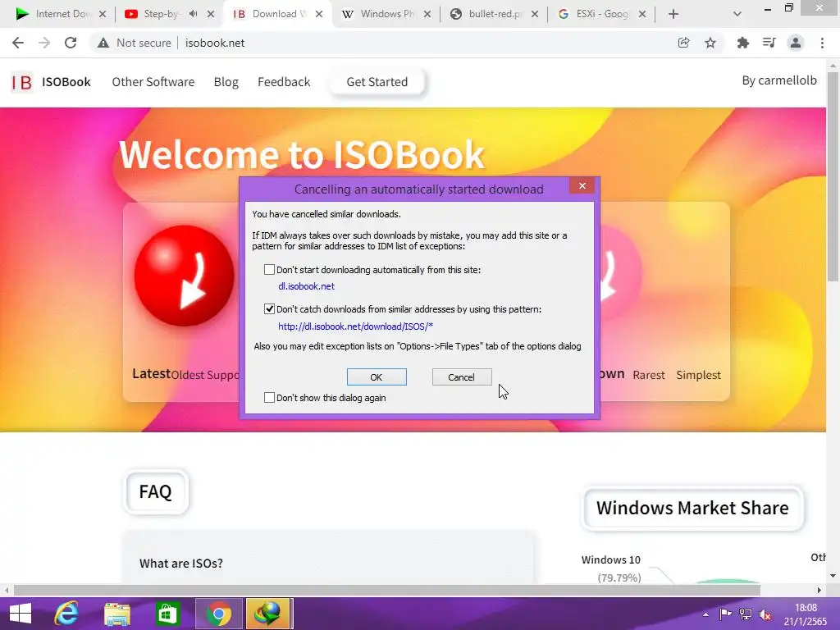Close the bullet-red.png tab
Image resolution: width=840 pixels, height=630 pixels.
click(x=535, y=14)
